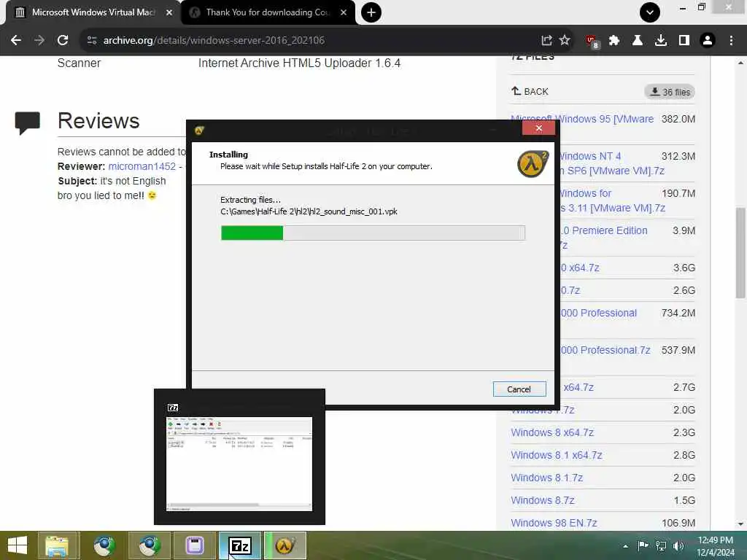
Task: Click the 7-Zip taskbar button
Action: [240, 545]
